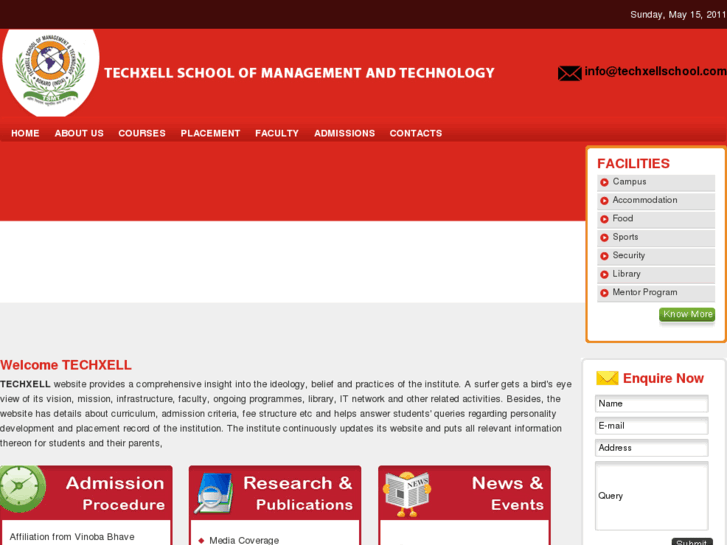727x545 pixels.
Task: Click the Sunday, May 15, 2011 date text
Action: (x=678, y=15)
